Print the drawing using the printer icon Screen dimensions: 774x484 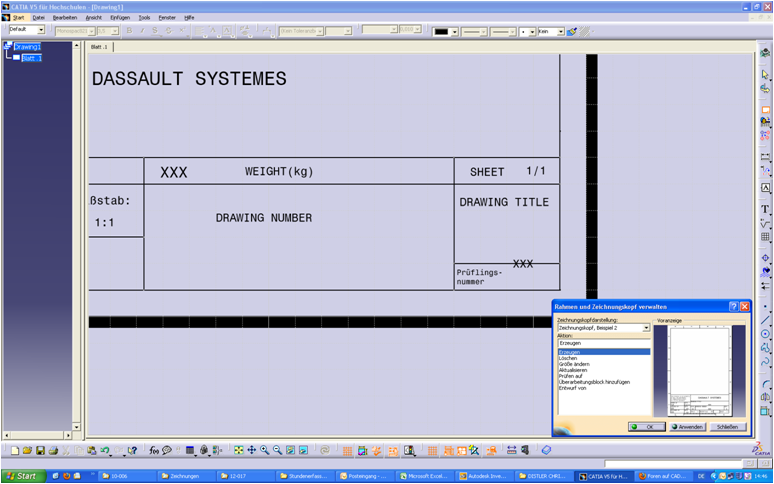coord(53,450)
